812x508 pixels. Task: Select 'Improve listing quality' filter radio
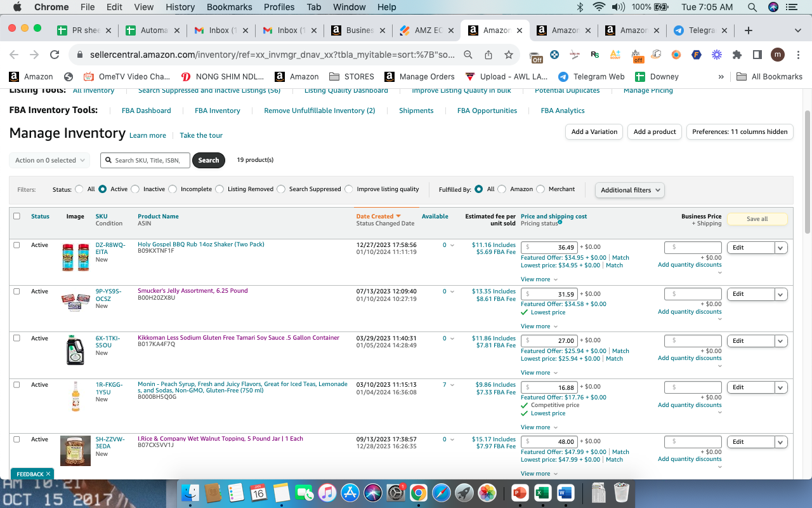click(x=349, y=189)
